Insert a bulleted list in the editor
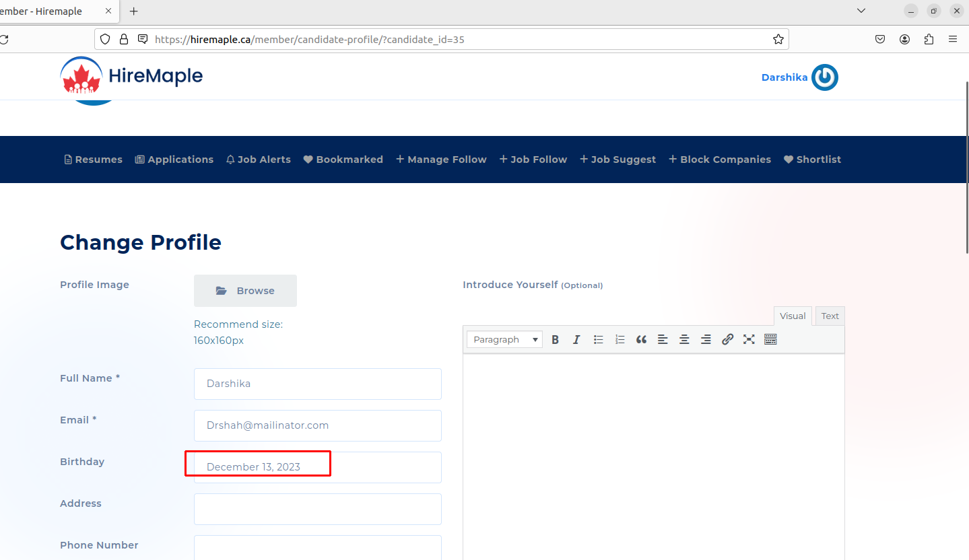969x560 pixels. (x=598, y=340)
